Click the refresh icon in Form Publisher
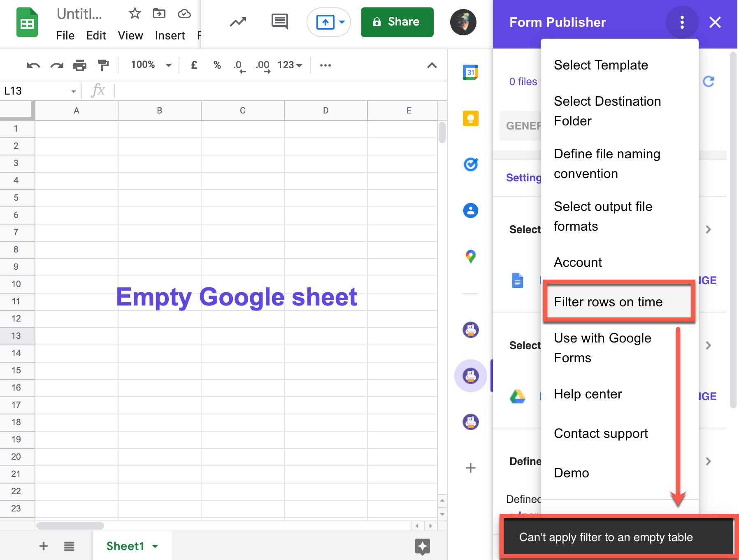 click(x=709, y=81)
